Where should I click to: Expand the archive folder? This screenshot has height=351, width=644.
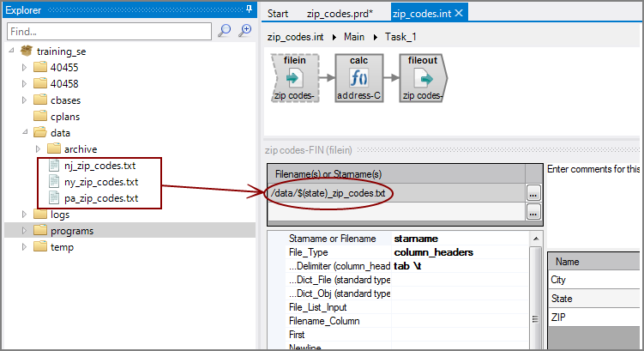pos(38,148)
